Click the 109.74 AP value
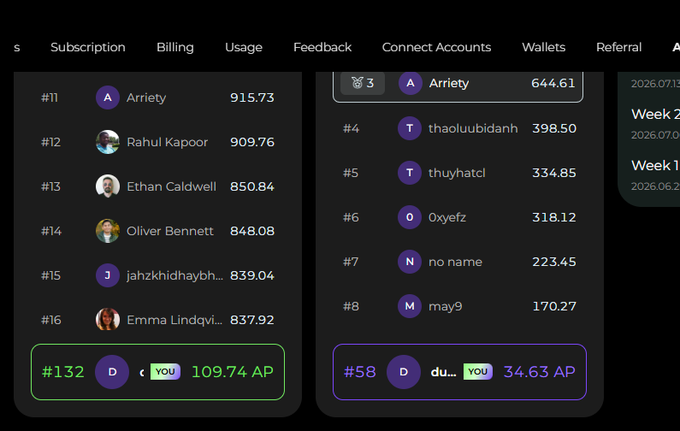Viewport: 680px width, 431px height. (x=232, y=372)
